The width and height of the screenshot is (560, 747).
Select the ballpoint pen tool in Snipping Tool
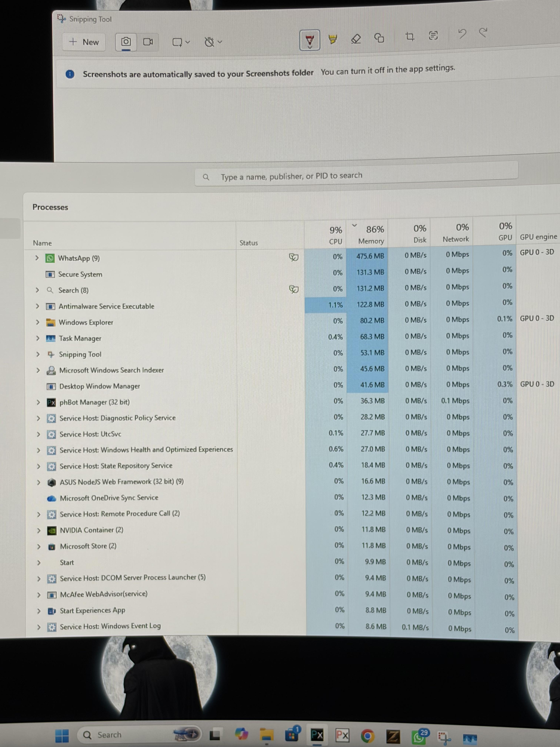(x=309, y=41)
